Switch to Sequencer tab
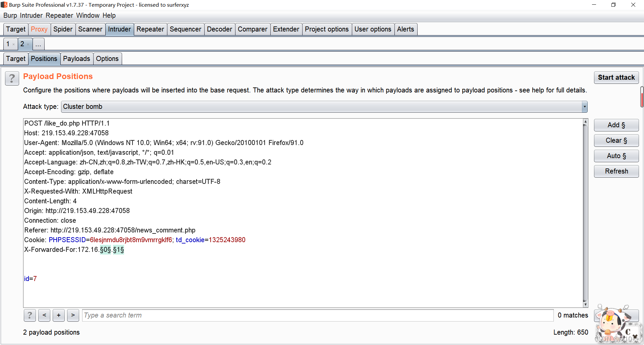This screenshot has width=644, height=345. (x=185, y=29)
